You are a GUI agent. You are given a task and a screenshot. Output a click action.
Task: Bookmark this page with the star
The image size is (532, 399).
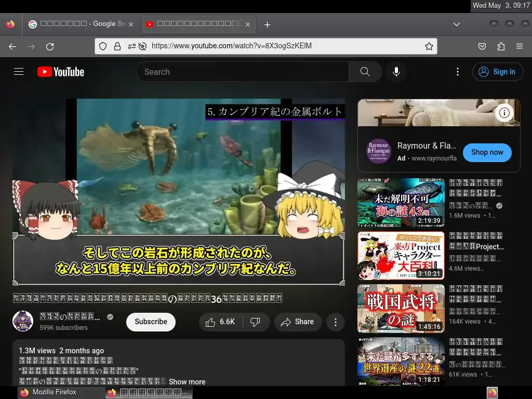click(x=429, y=46)
